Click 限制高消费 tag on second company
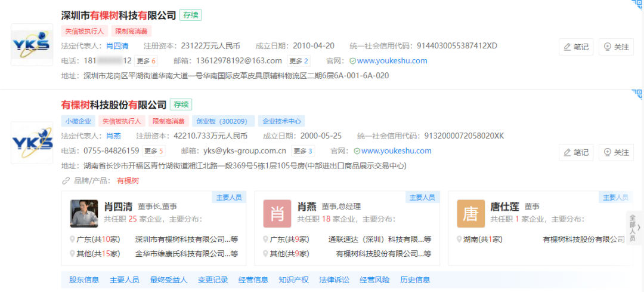This screenshot has height=292, width=644. (168, 121)
